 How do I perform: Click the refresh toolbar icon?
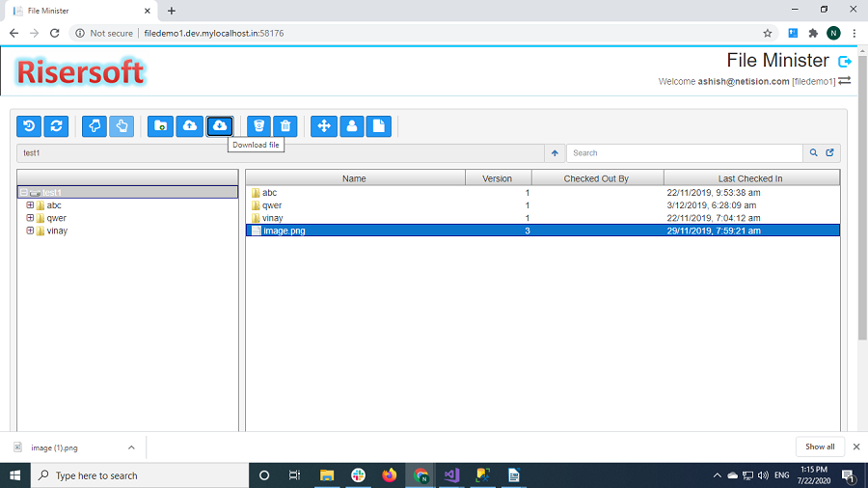57,125
